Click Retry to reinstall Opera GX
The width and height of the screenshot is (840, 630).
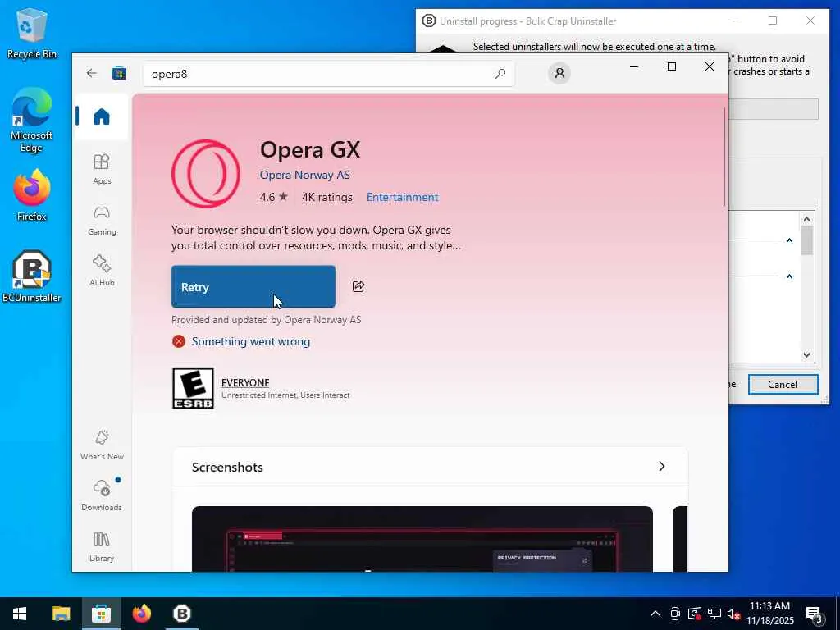pyautogui.click(x=253, y=286)
